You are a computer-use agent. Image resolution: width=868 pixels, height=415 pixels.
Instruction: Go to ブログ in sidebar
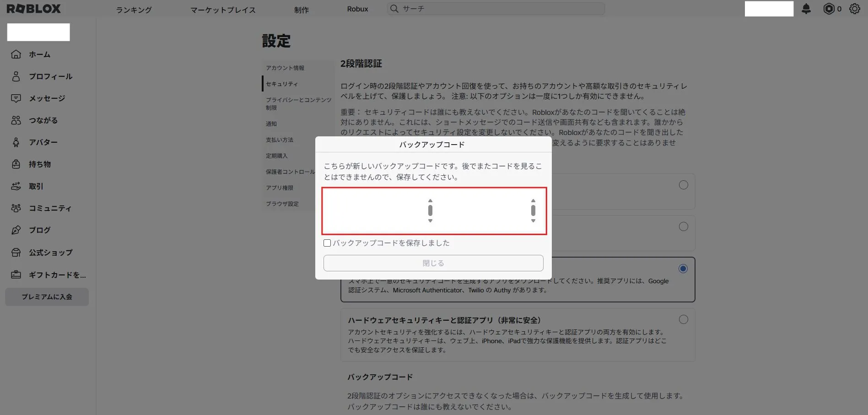[x=40, y=230]
